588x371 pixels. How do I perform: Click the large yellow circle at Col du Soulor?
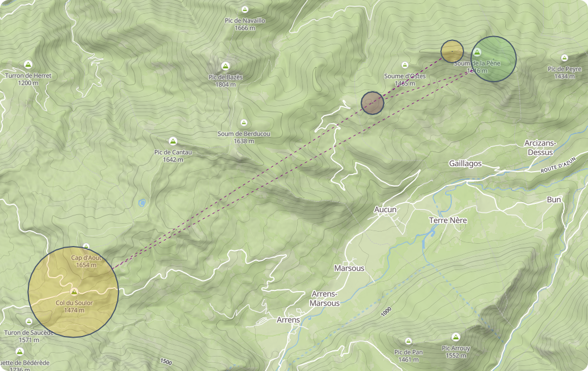[x=73, y=292]
